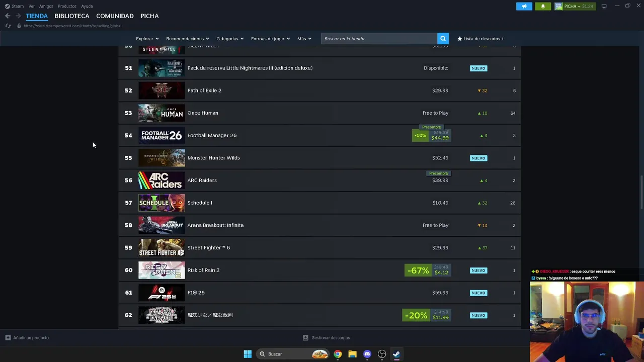Reload the store page
Image resolution: width=644 pixels, height=362 pixels.
[8, 26]
